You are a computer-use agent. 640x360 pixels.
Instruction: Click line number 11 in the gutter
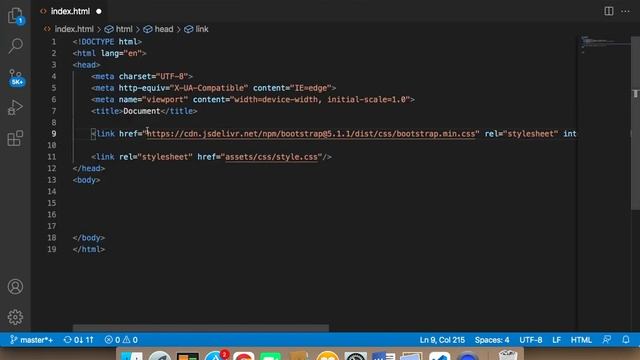(x=51, y=157)
